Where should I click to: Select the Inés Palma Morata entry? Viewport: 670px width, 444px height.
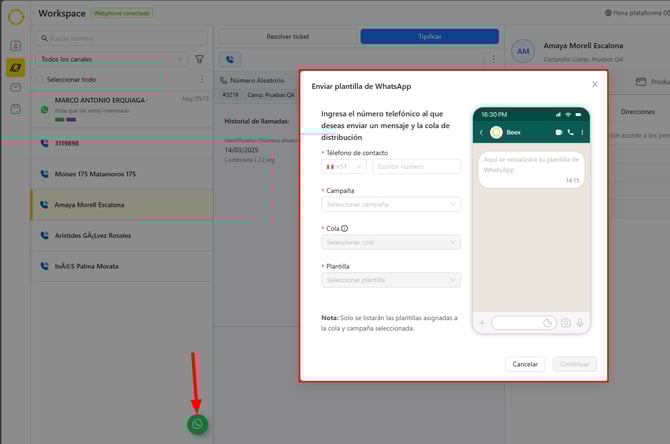[x=122, y=266]
